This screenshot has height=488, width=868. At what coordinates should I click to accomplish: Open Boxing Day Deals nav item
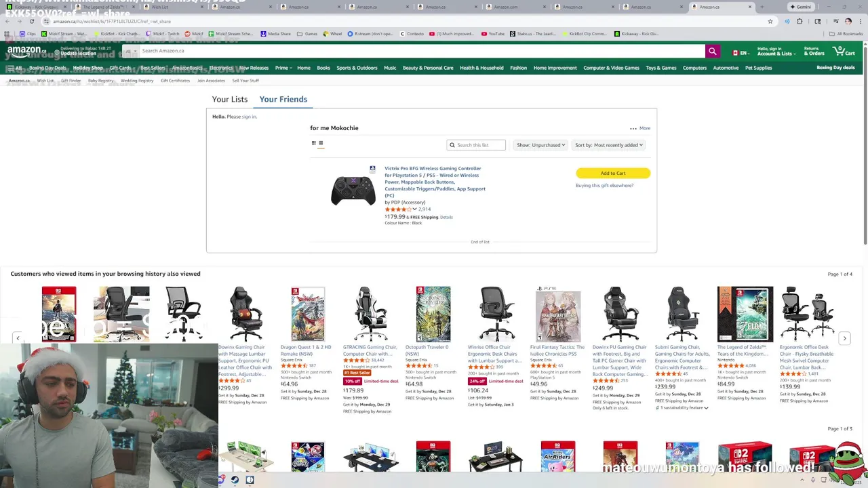(x=47, y=68)
